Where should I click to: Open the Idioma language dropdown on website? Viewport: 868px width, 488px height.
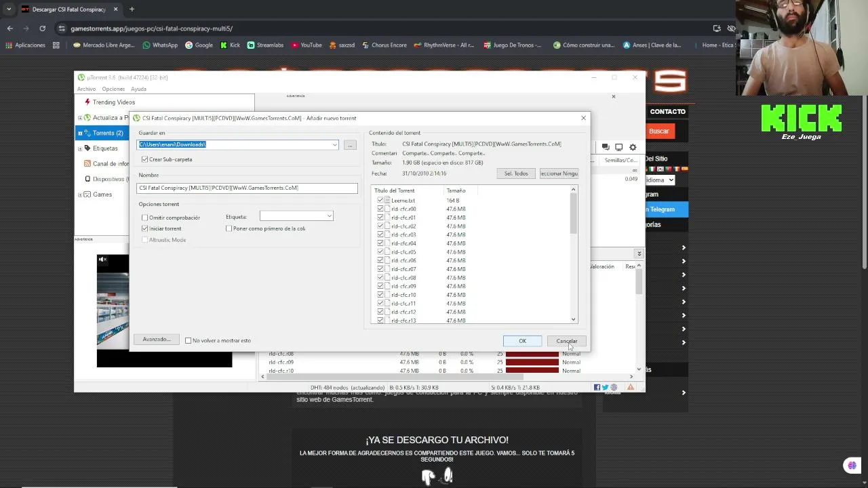659,180
